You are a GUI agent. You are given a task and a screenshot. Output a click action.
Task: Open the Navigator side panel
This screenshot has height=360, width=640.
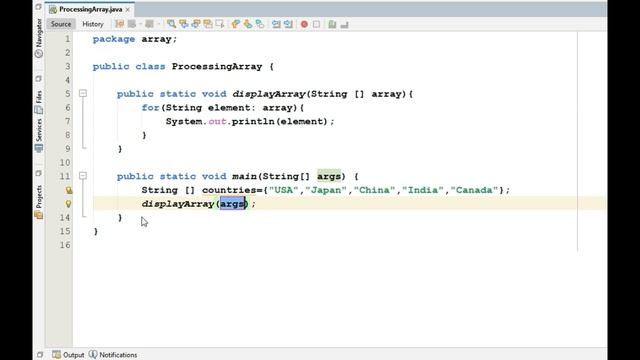pyautogui.click(x=39, y=33)
